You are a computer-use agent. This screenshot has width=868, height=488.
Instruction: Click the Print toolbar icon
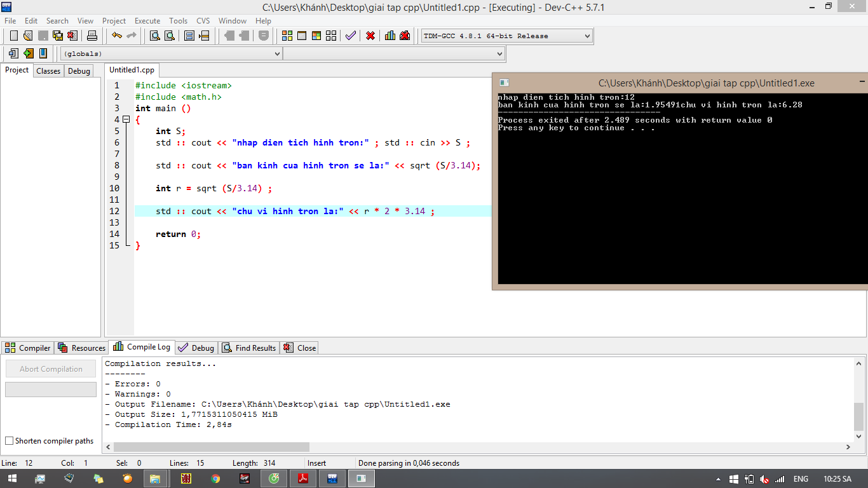[92, 36]
